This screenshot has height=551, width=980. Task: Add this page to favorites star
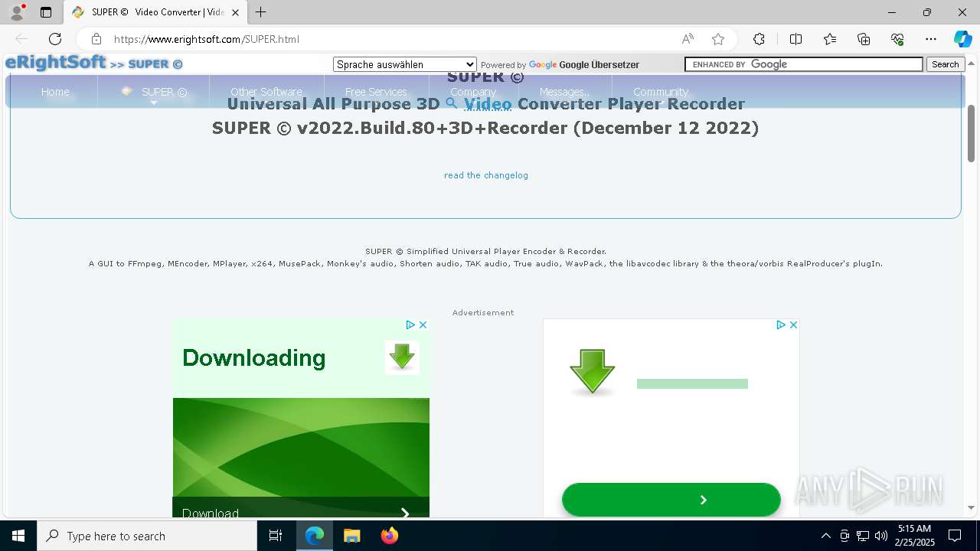pyautogui.click(x=718, y=39)
